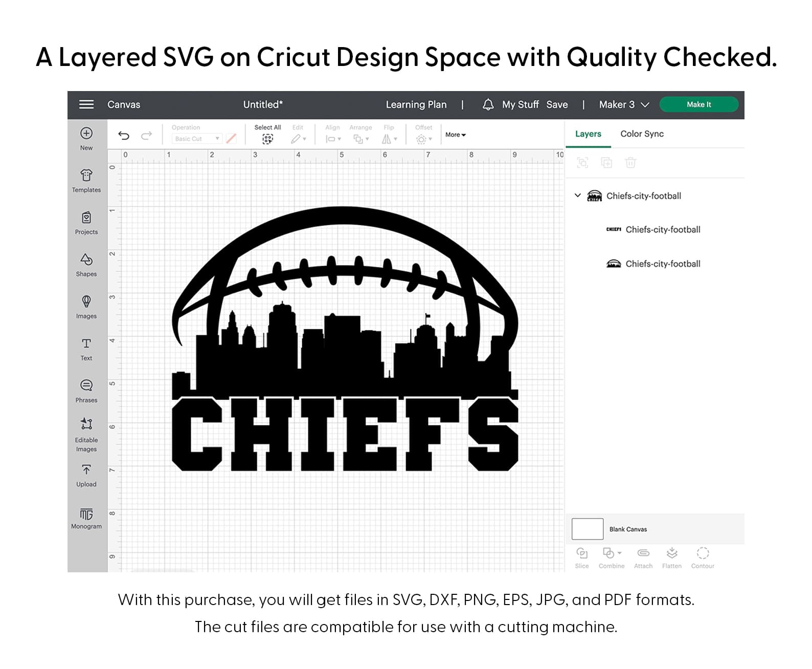Viewport: 812px width, 669px height.
Task: Click the pen color swatch by Operation
Action: (231, 139)
